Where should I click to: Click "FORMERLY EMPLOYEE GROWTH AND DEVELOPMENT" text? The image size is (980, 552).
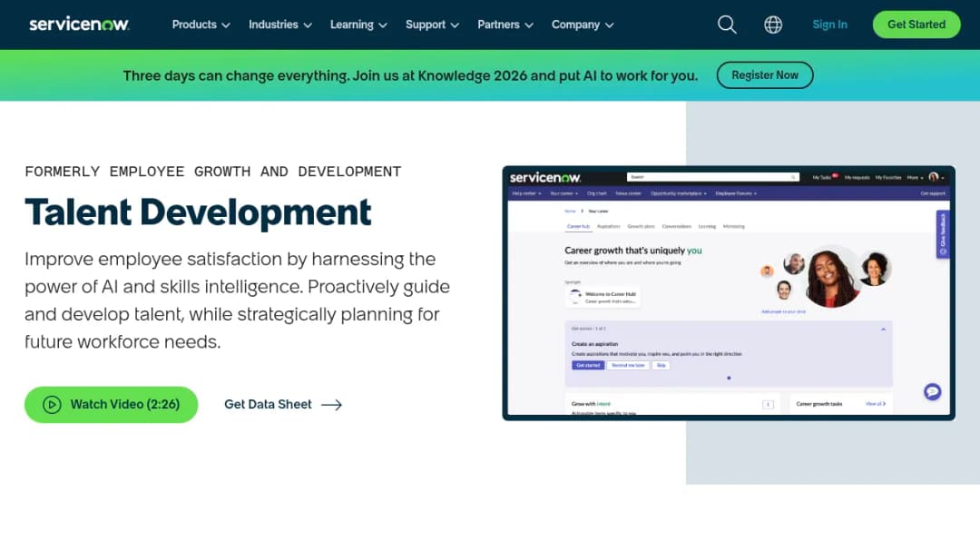pyautogui.click(x=213, y=172)
